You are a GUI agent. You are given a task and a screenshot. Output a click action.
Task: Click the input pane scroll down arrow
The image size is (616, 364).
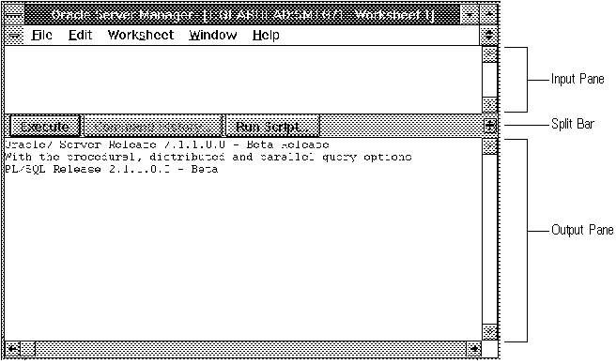coord(489,105)
